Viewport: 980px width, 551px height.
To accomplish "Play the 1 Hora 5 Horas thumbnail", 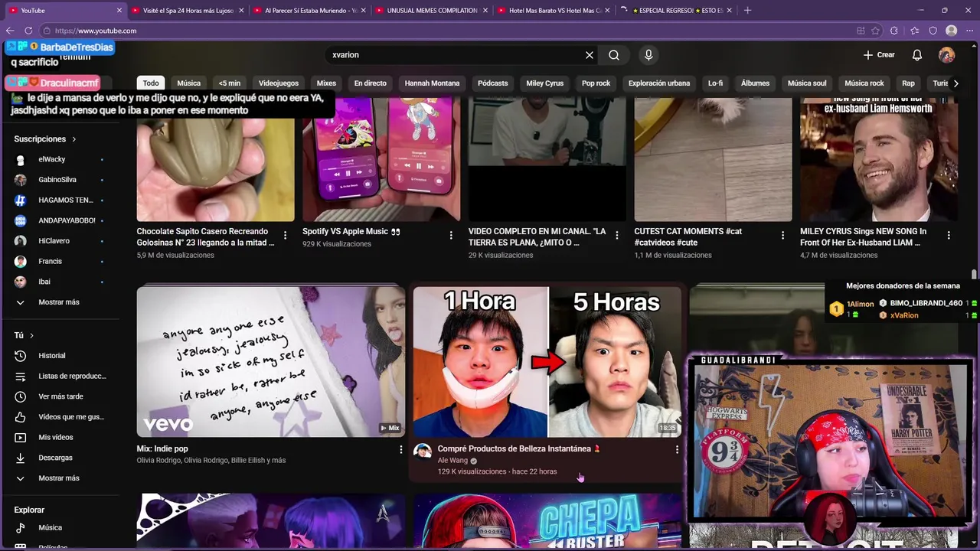I will 547,362.
